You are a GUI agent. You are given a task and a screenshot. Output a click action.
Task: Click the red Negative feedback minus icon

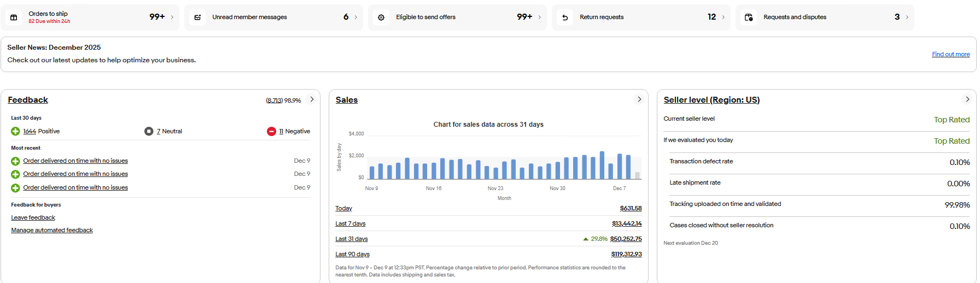click(271, 131)
